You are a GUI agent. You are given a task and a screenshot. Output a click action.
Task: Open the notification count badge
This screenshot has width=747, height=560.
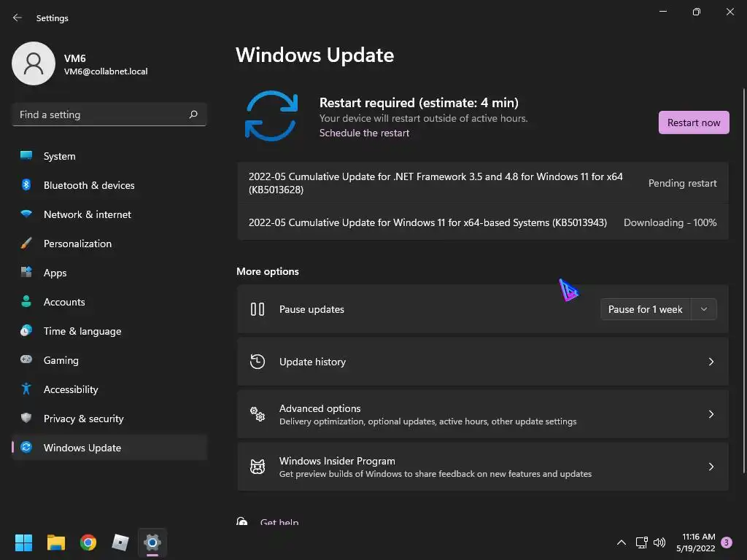(x=726, y=542)
